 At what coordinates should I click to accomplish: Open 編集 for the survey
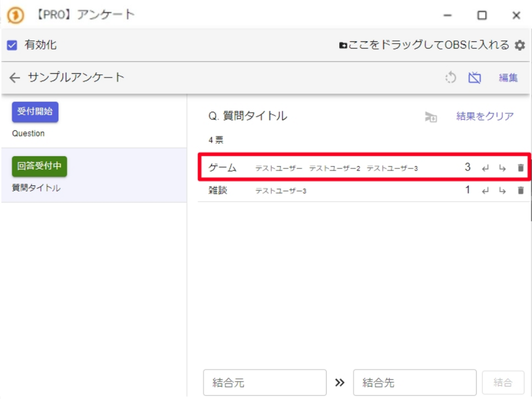[508, 78]
